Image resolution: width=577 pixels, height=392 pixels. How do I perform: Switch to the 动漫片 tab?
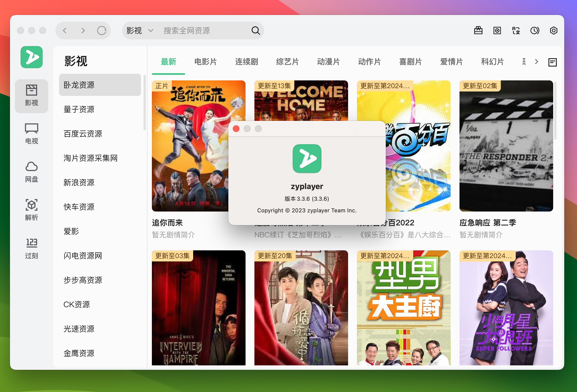pos(328,62)
